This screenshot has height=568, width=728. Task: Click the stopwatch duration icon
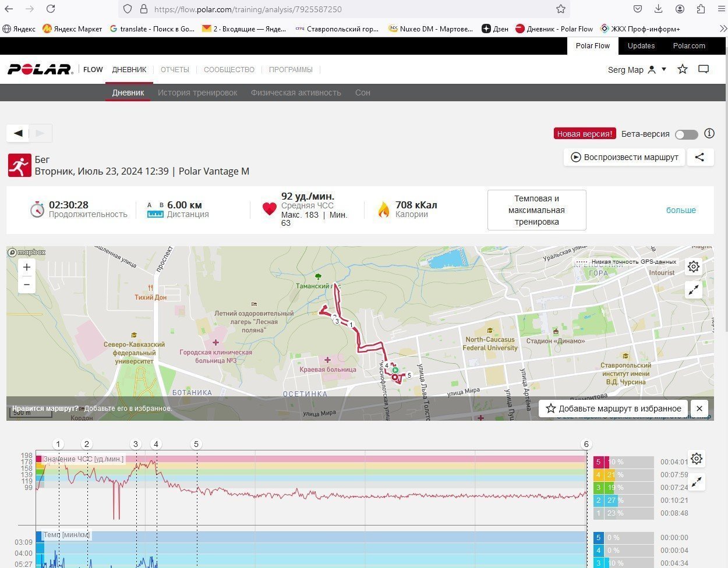[x=37, y=209]
